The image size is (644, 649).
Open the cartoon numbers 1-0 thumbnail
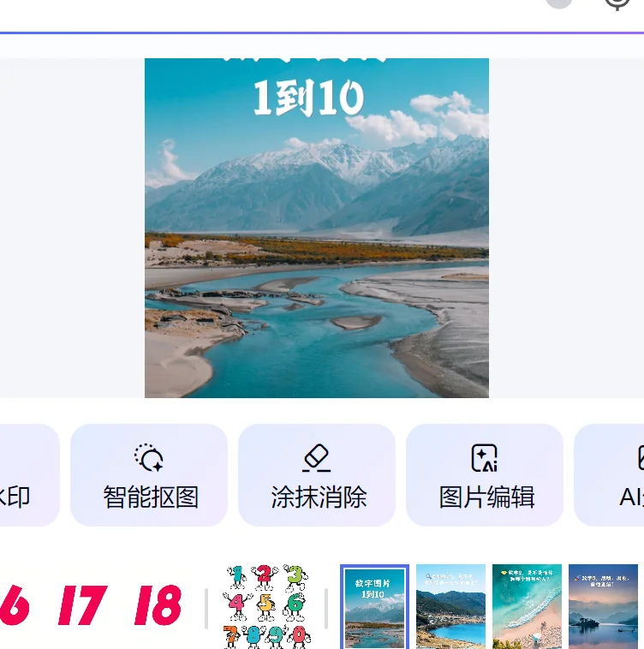point(266,606)
